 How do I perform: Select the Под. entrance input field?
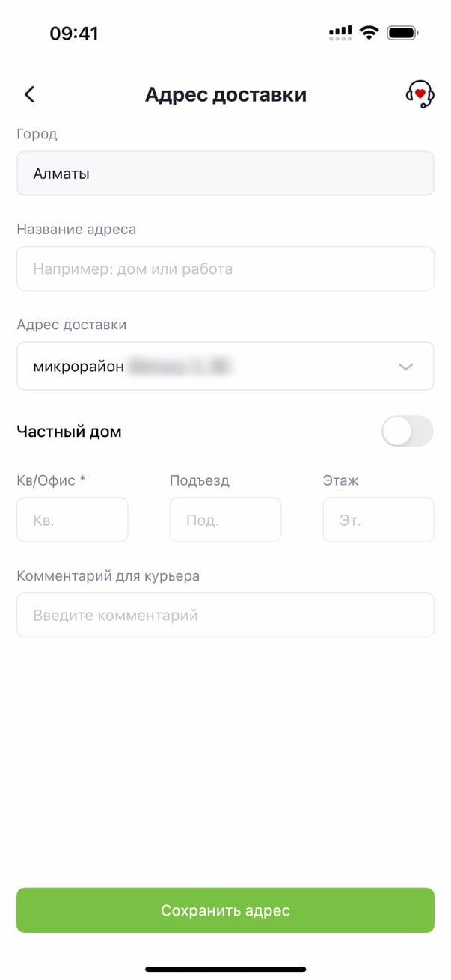[x=225, y=520]
